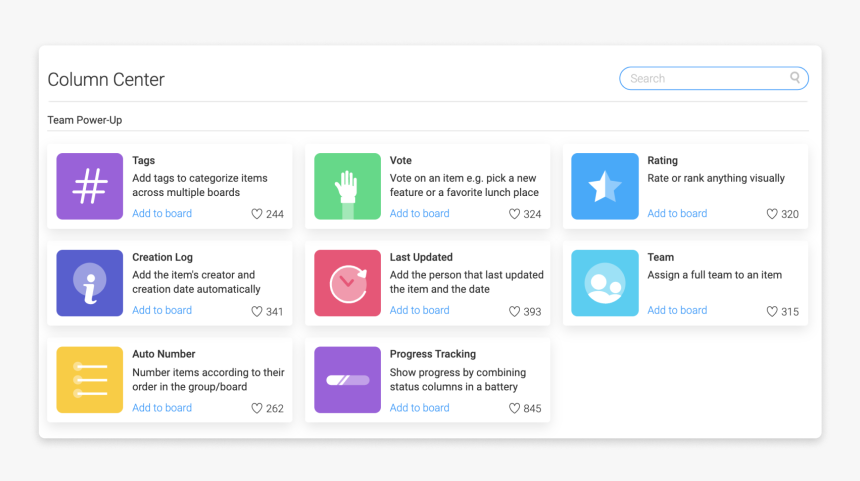Click the like count 262 on Auto Number
Viewport: 860px width, 481px height.
[275, 409]
